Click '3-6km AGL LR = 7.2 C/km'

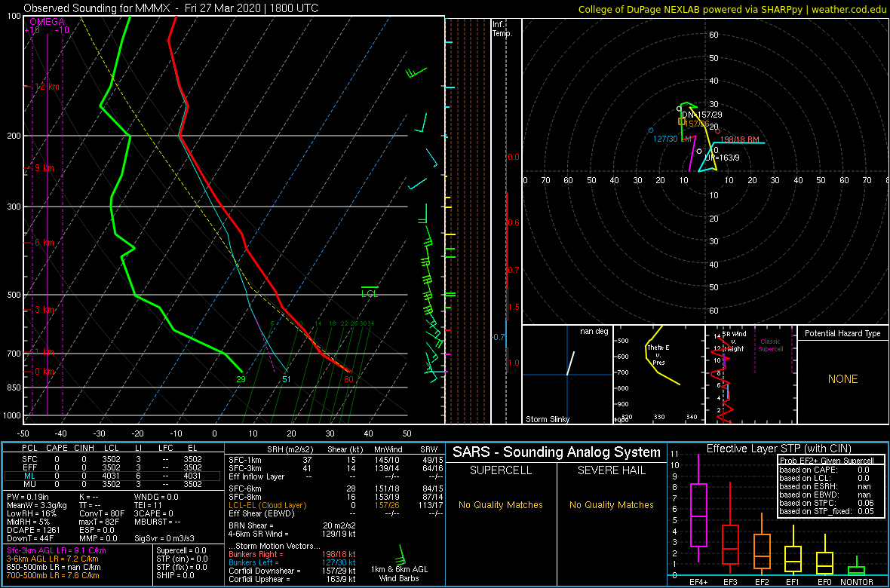51,559
